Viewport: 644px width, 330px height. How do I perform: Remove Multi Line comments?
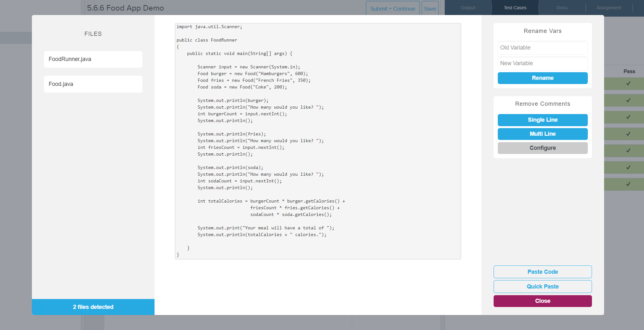coord(542,134)
